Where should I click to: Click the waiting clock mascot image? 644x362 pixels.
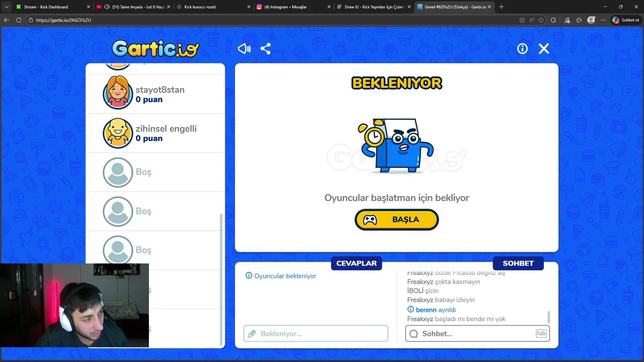tap(396, 146)
